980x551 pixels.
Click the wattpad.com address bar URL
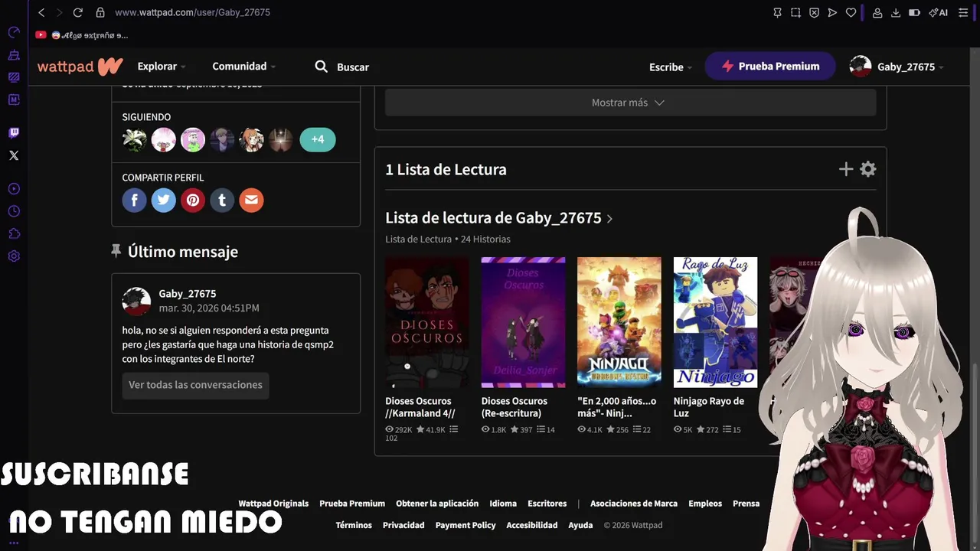pos(192,12)
